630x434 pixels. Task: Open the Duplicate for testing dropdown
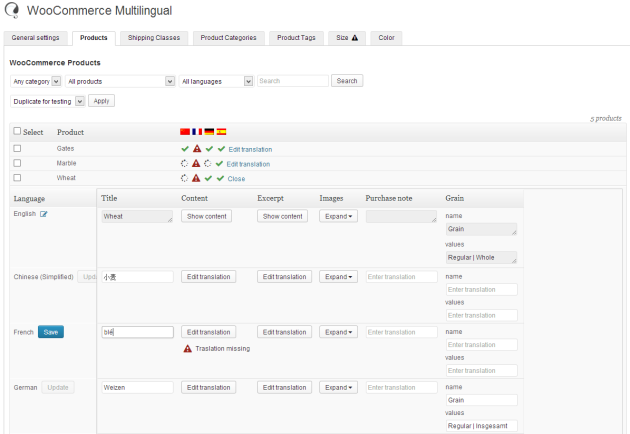click(47, 101)
